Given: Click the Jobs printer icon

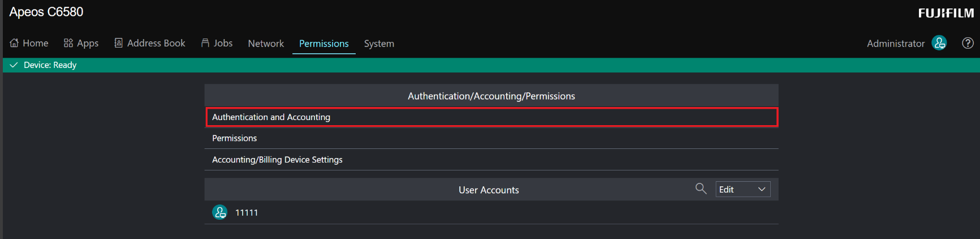Looking at the screenshot, I should [205, 43].
